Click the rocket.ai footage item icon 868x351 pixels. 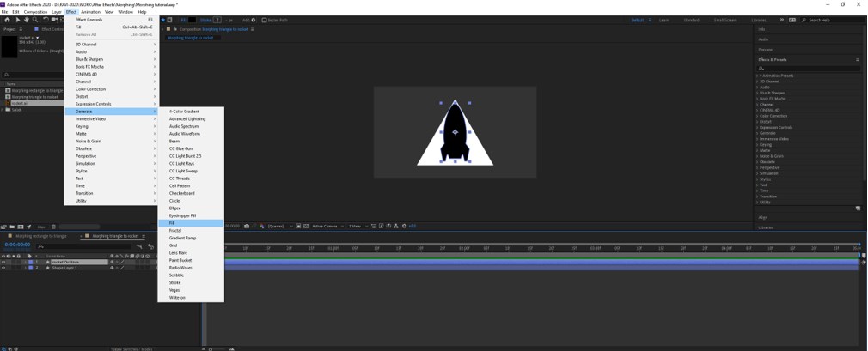(8, 103)
